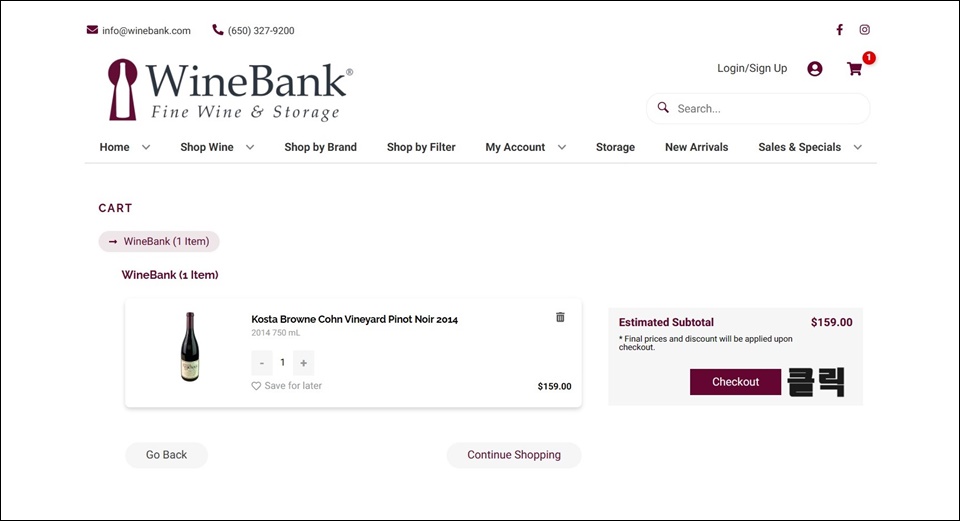This screenshot has width=960, height=521.
Task: Expand the Home menu chevron
Action: pyautogui.click(x=146, y=147)
